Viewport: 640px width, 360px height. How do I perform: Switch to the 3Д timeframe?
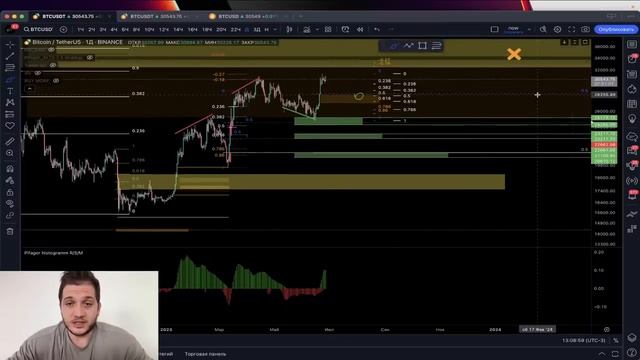[x=257, y=29]
